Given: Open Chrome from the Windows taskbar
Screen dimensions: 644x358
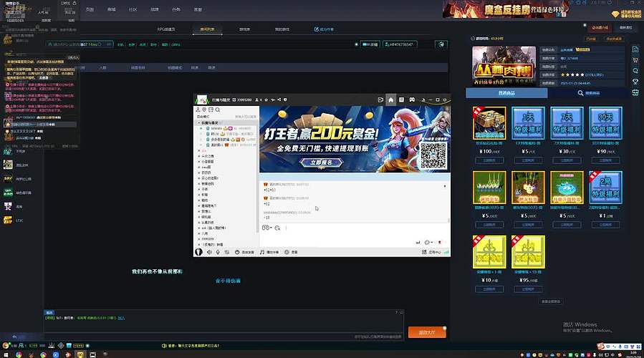Looking at the screenshot, I should click(x=19, y=354).
